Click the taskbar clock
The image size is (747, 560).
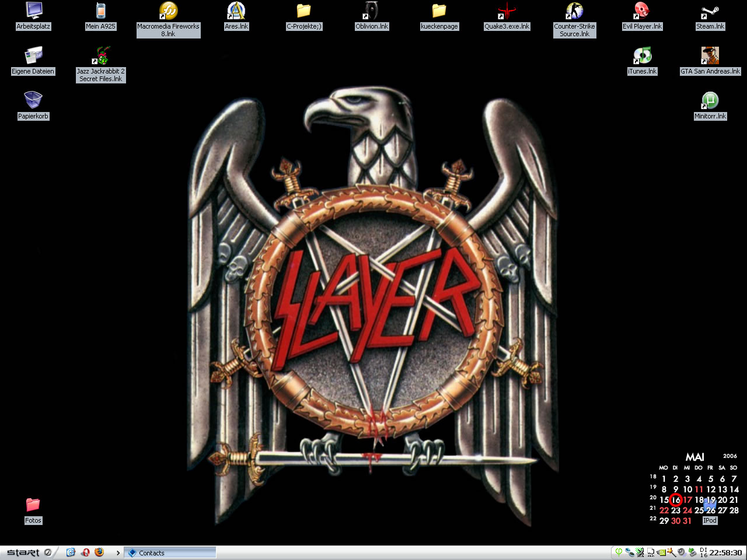coord(725,553)
